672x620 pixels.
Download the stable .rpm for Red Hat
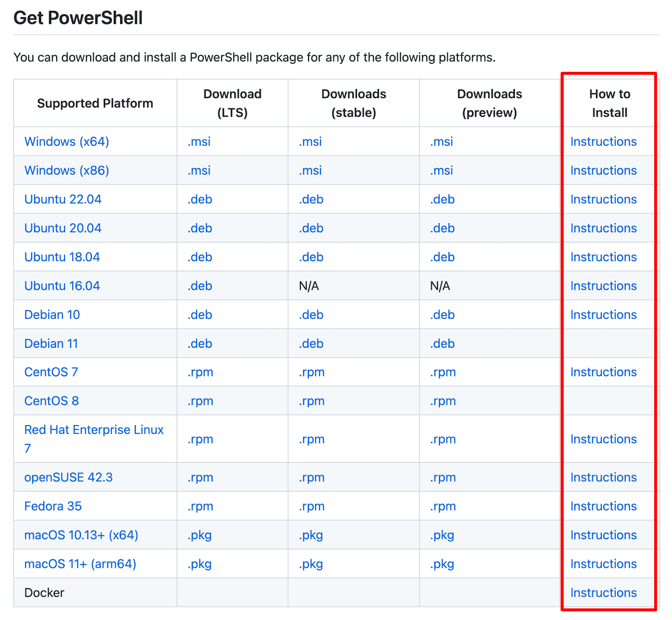[312, 439]
